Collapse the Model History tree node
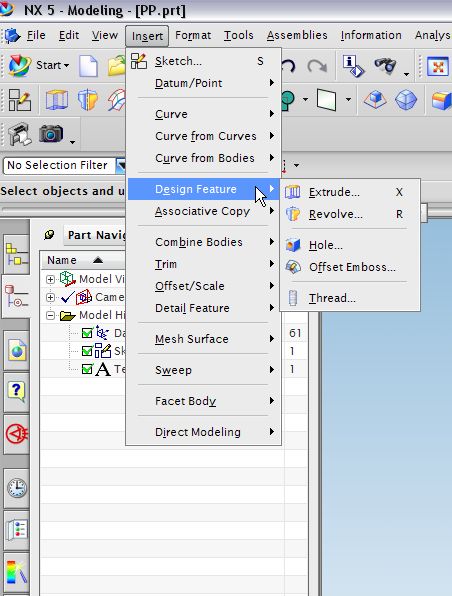The height and width of the screenshot is (596, 452). 50,315
